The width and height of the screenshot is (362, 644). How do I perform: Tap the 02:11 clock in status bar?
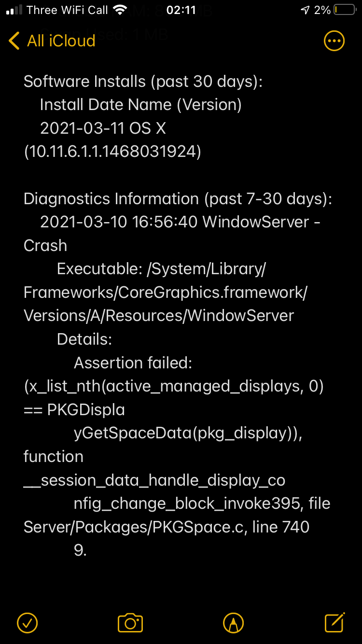181,10
